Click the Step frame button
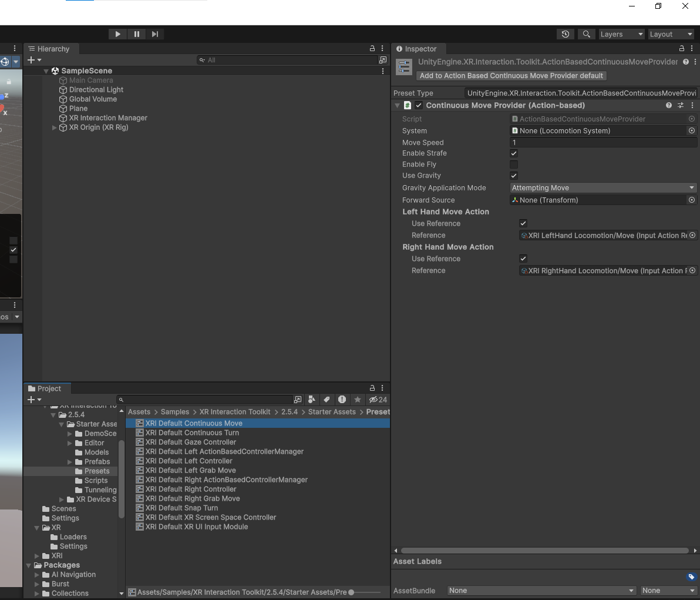 point(155,34)
